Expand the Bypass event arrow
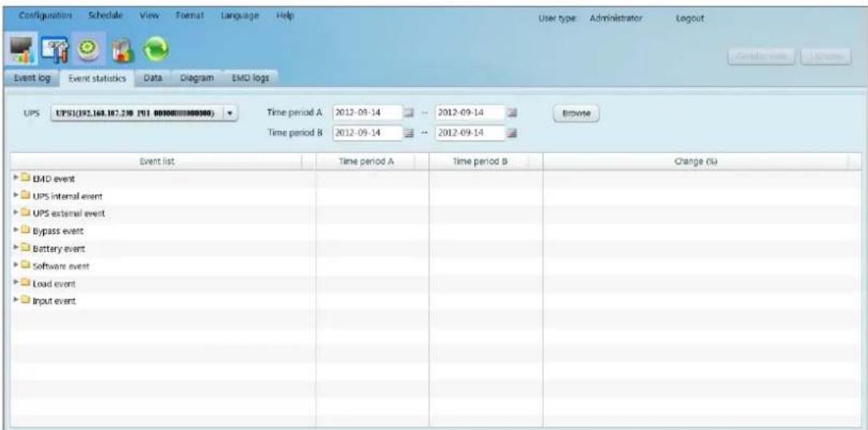Image resolution: width=868 pixels, height=430 pixels. pos(15,231)
